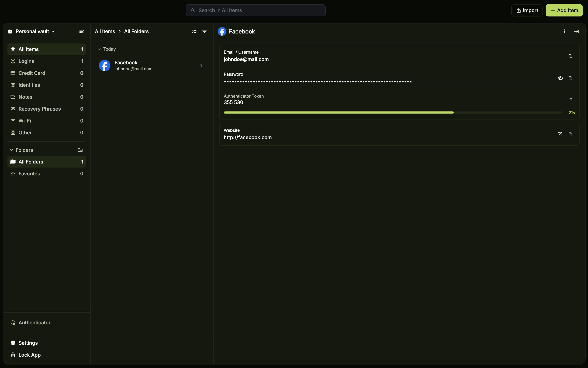Image resolution: width=588 pixels, height=368 pixels.
Task: Copy the Authenticator Token code
Action: (x=570, y=100)
